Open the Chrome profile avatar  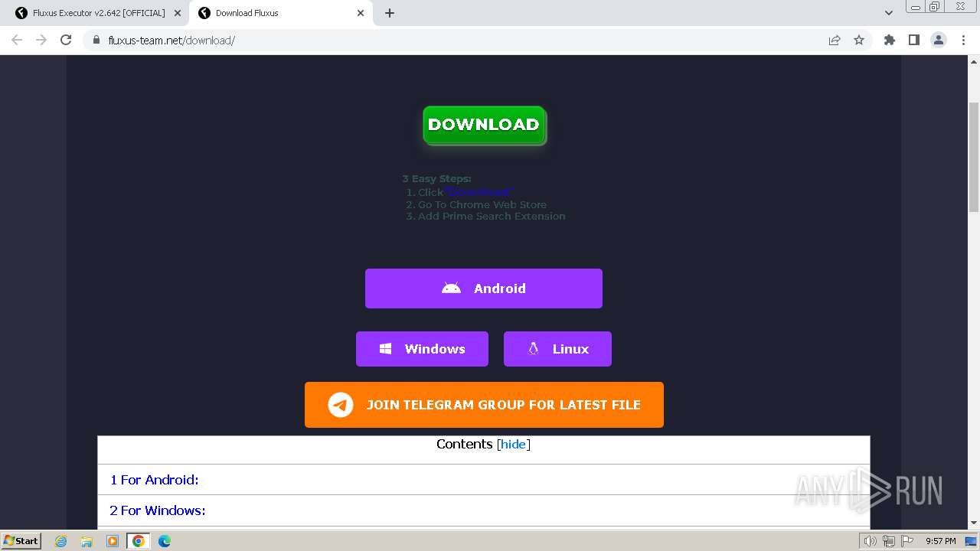(x=939, y=40)
